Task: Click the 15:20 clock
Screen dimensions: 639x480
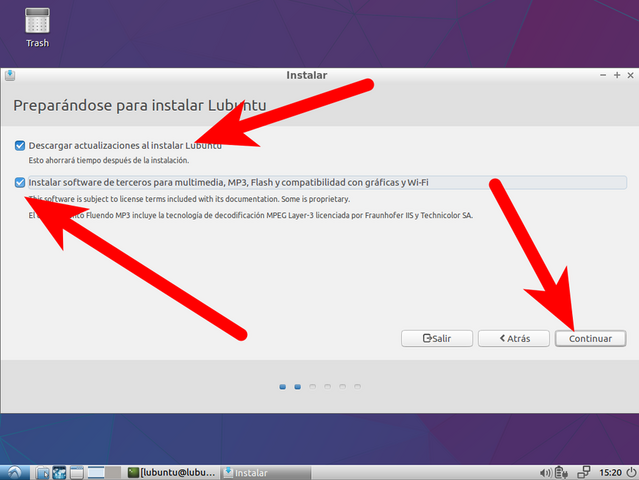Action: click(x=610, y=473)
